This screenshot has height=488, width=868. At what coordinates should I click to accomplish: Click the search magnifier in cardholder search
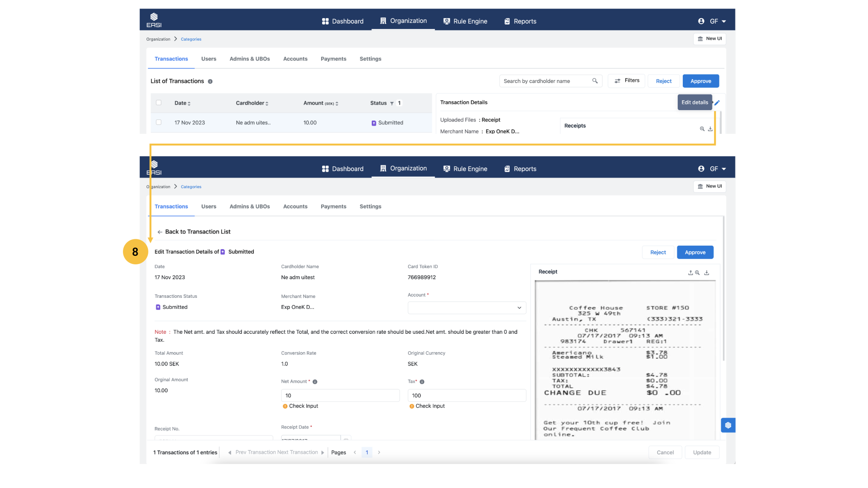595,81
